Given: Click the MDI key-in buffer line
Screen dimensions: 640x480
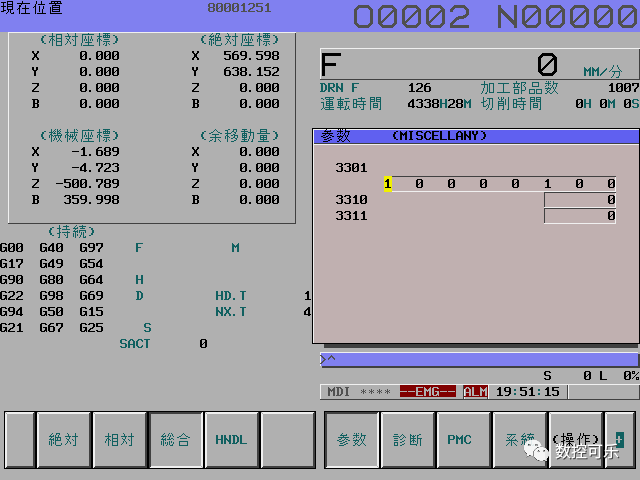Looking at the screenshot, I should click(479, 360).
